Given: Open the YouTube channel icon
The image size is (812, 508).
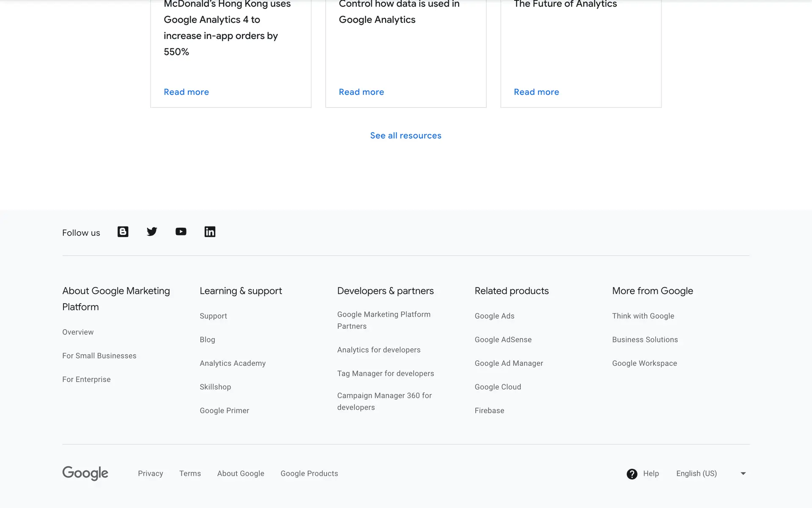Looking at the screenshot, I should [181, 232].
